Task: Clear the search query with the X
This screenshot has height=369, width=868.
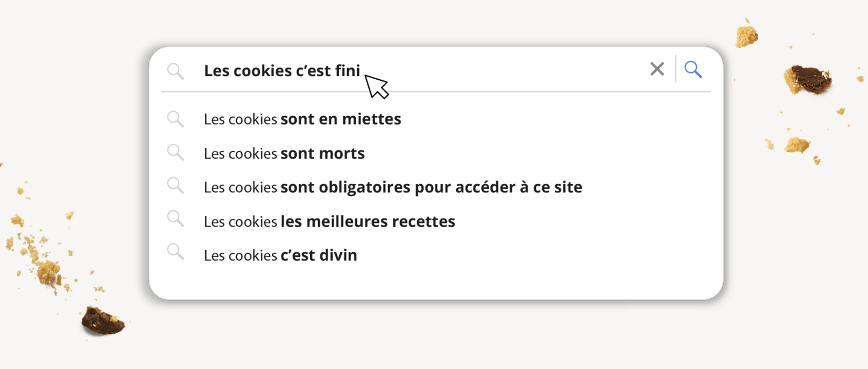Action: coord(657,69)
